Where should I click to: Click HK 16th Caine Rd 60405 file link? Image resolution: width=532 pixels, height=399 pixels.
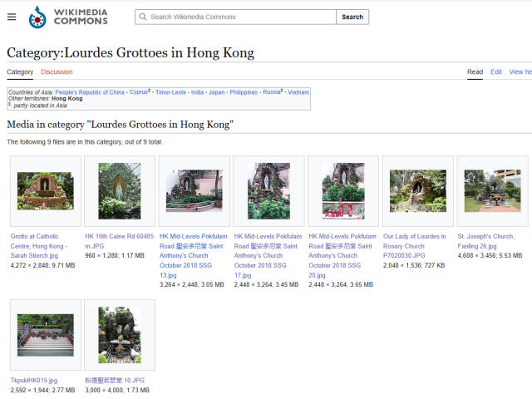click(119, 241)
